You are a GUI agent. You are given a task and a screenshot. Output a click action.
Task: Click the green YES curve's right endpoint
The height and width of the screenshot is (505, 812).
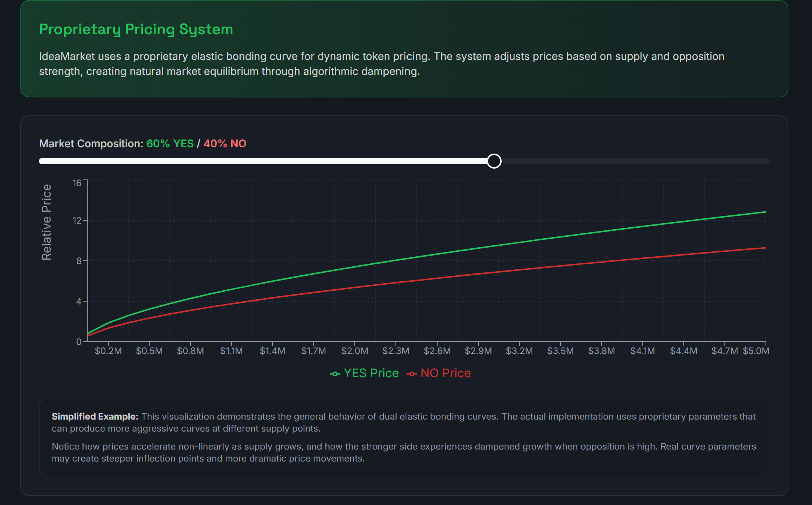click(x=765, y=212)
